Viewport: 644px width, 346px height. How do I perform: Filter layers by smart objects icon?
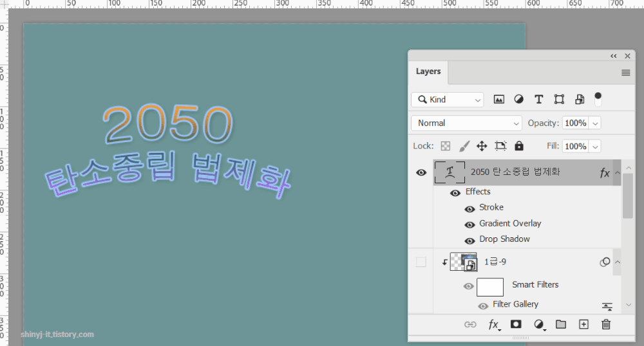(x=580, y=99)
